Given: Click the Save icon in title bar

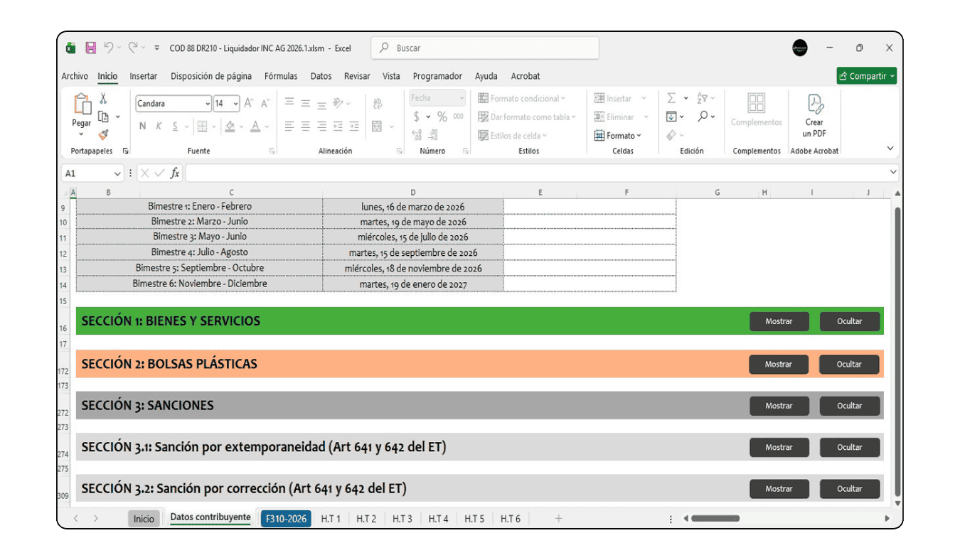Looking at the screenshot, I should click(x=90, y=48).
